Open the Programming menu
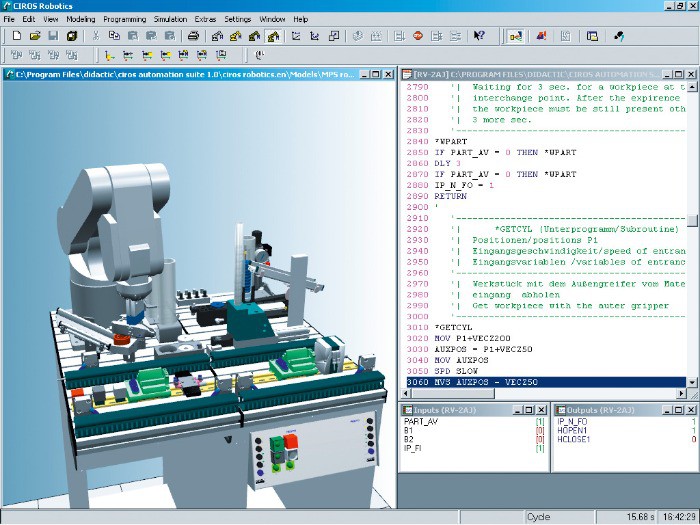This screenshot has width=700, height=525. coord(124,19)
